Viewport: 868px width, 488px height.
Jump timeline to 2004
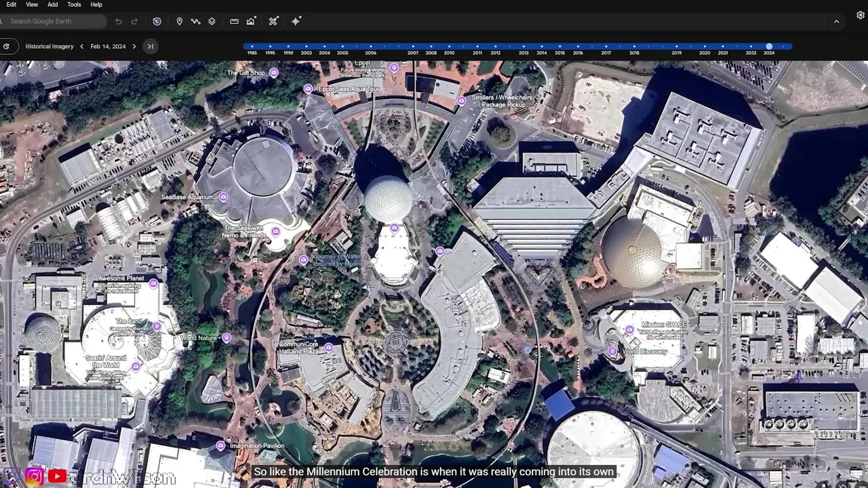point(324,52)
